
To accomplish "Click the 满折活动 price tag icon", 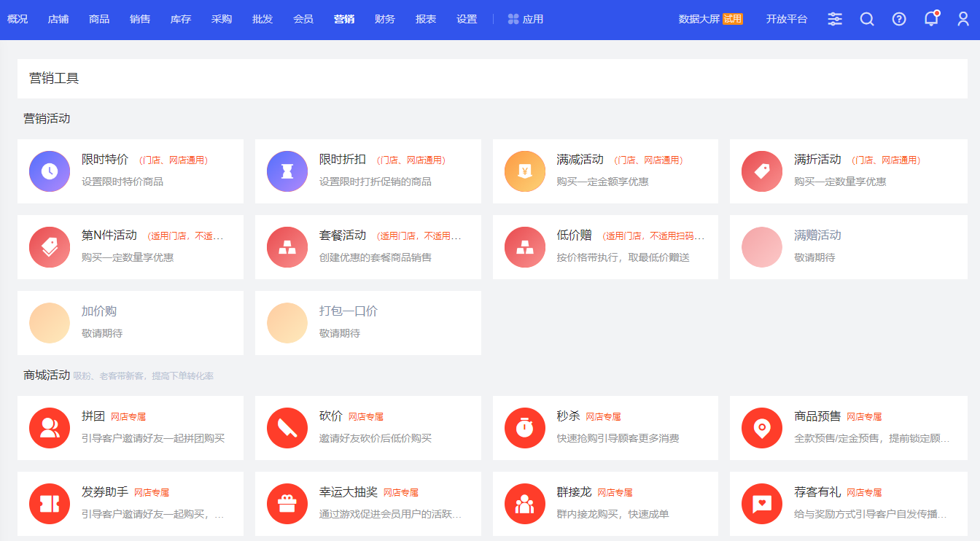I will [762, 171].
